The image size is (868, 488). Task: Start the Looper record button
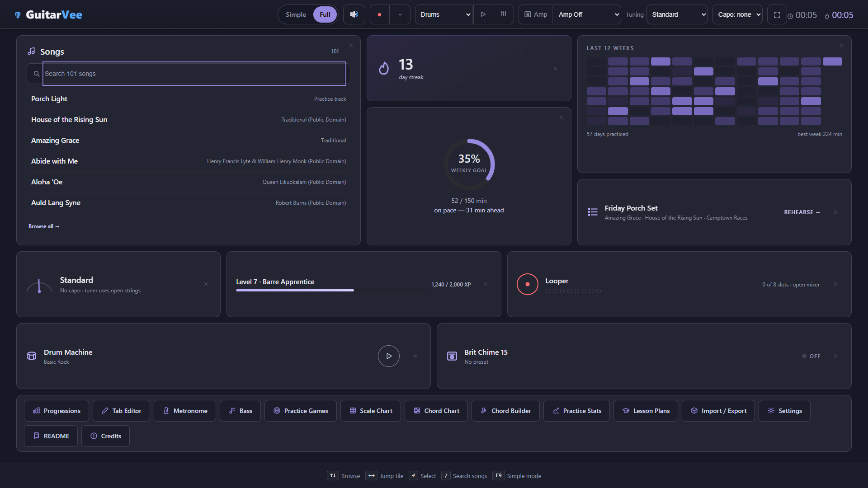click(x=528, y=284)
